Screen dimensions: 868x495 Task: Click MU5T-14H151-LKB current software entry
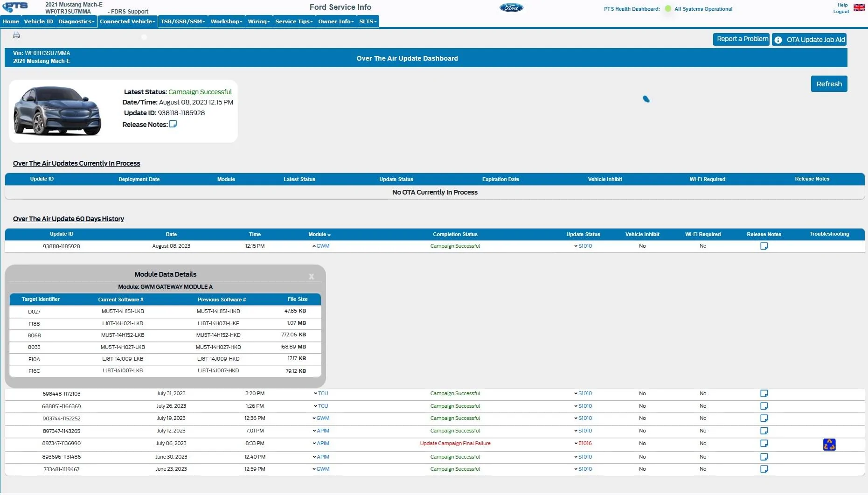click(x=123, y=312)
